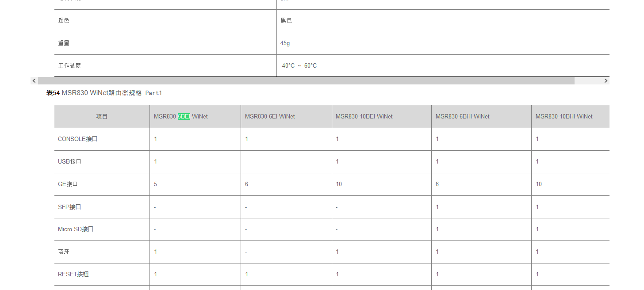Click CONSOLE接口 value for MSR830-5BEI-WiNet

pos(156,139)
